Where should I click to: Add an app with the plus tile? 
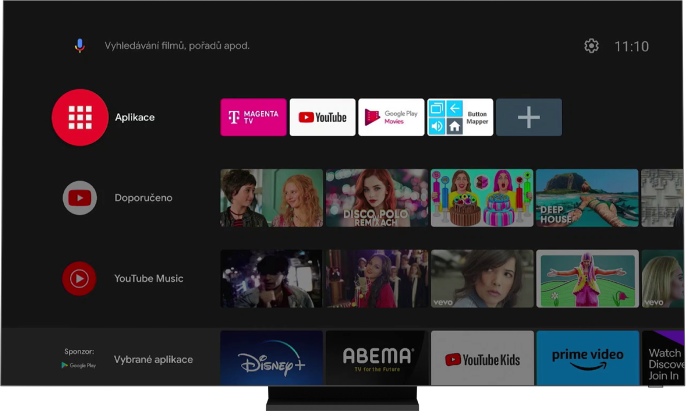pyautogui.click(x=529, y=117)
